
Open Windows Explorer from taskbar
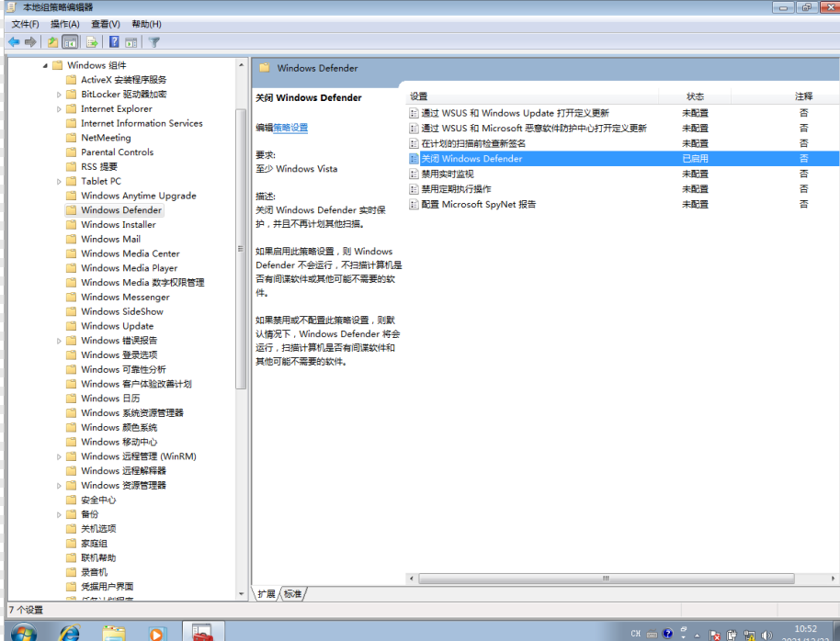[x=114, y=634]
